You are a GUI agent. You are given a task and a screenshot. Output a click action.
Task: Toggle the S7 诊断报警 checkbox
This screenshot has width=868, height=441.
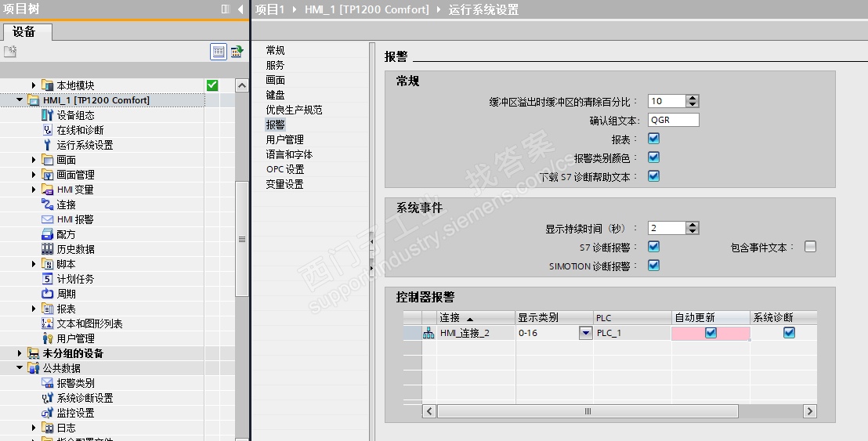[654, 246]
